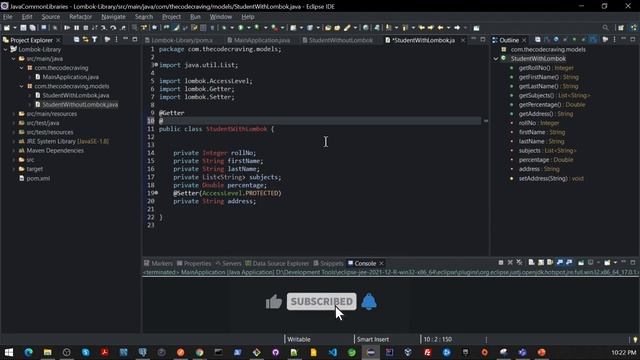This screenshot has width=640, height=360.
Task: Collapse all in Project Explorer toolbar
Action: [x=76, y=40]
